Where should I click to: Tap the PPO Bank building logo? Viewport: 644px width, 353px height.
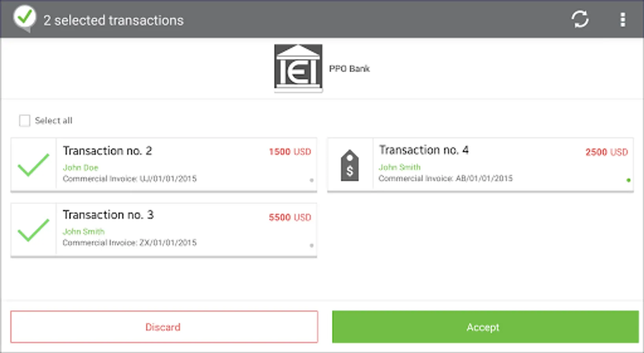pos(298,68)
